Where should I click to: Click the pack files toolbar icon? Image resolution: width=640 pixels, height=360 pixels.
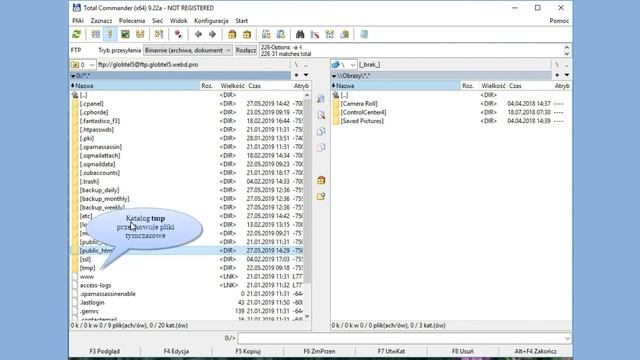click(x=232, y=34)
